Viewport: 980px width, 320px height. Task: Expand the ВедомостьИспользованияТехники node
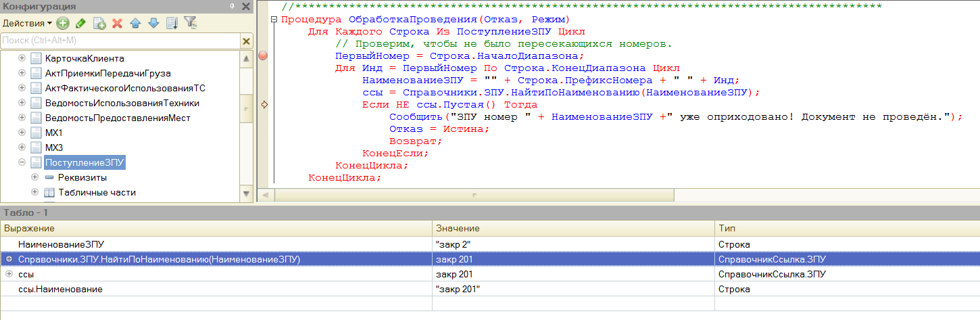pyautogui.click(x=22, y=103)
